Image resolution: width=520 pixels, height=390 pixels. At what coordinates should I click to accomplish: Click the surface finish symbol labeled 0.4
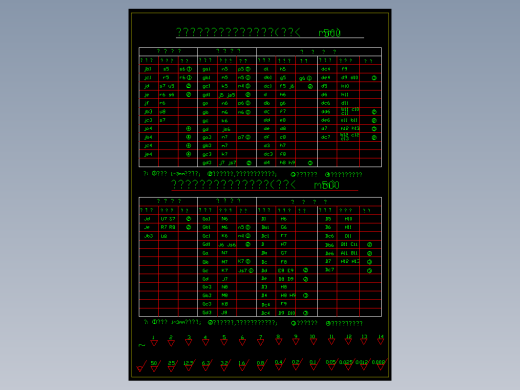coord(279,365)
